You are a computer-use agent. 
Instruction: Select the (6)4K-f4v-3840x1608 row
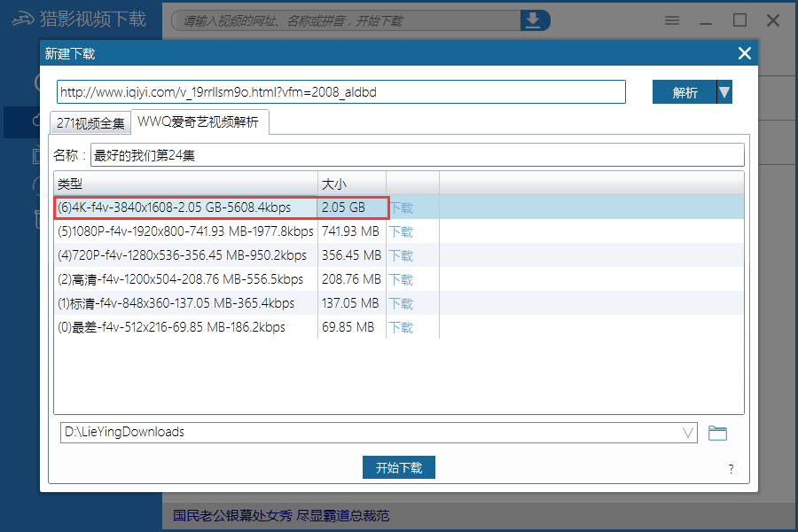coord(398,207)
